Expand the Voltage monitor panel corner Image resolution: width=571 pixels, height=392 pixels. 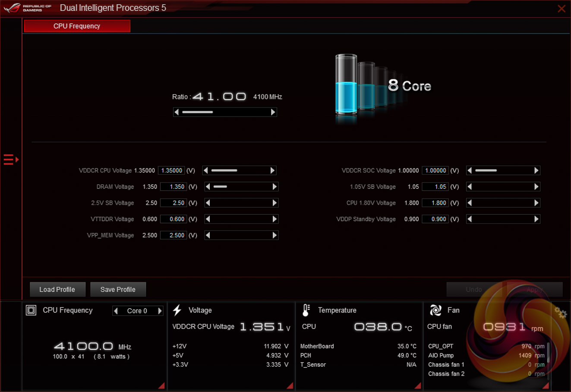290,386
